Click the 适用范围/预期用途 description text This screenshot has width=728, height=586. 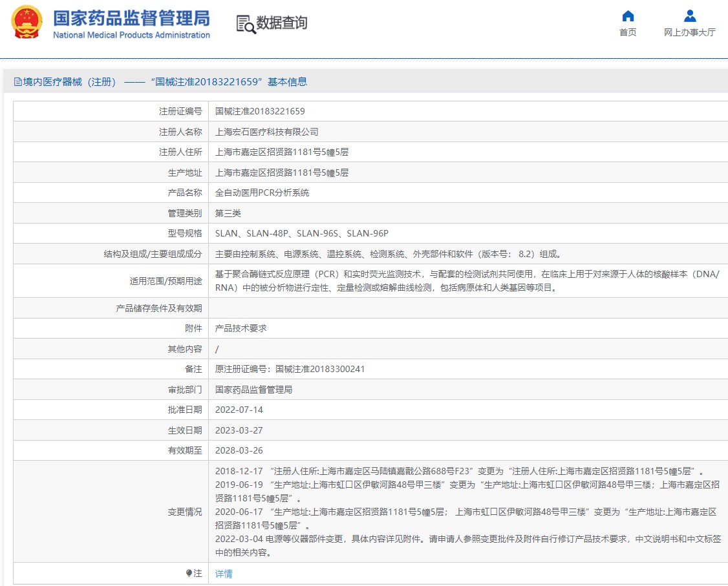[x=467, y=280]
